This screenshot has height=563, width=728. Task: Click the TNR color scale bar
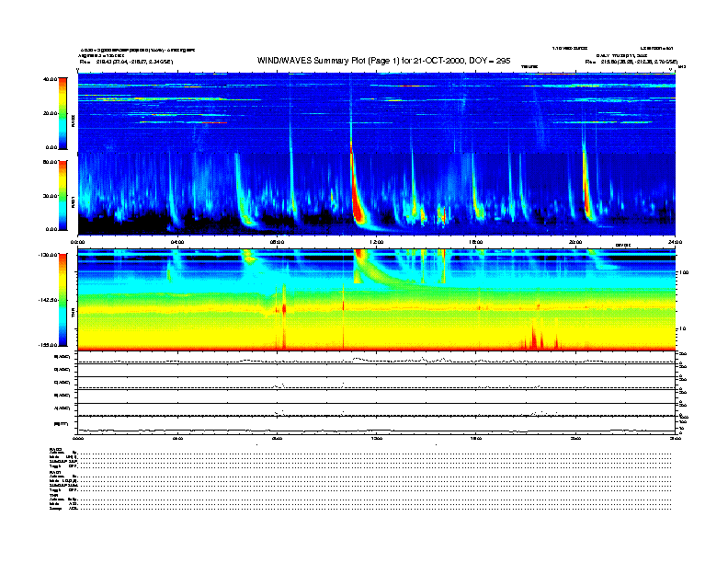[x=63, y=300]
